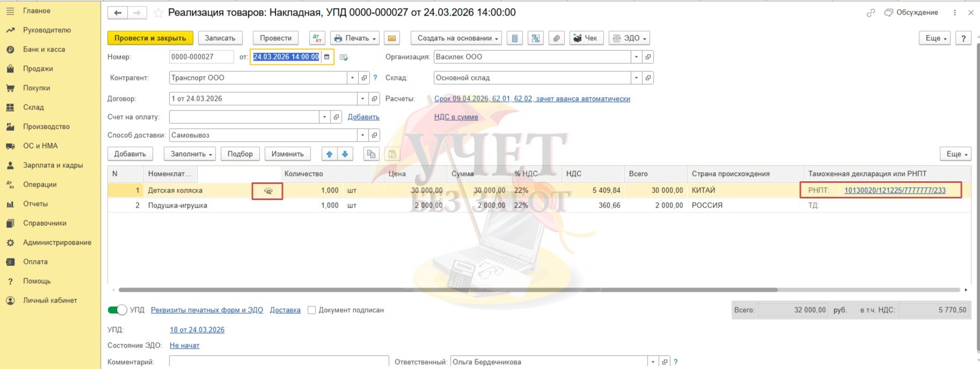Open the Контрагент dropdown arrow
Viewport: 980px width, 369px height.
pos(353,78)
